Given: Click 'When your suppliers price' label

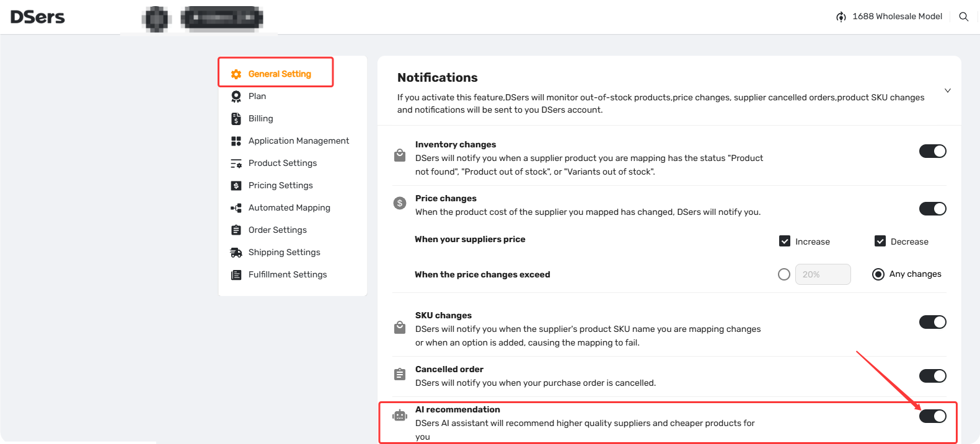Looking at the screenshot, I should coord(470,239).
